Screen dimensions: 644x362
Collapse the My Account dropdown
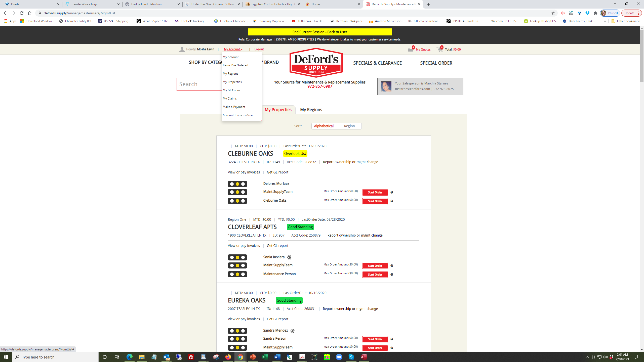233,49
